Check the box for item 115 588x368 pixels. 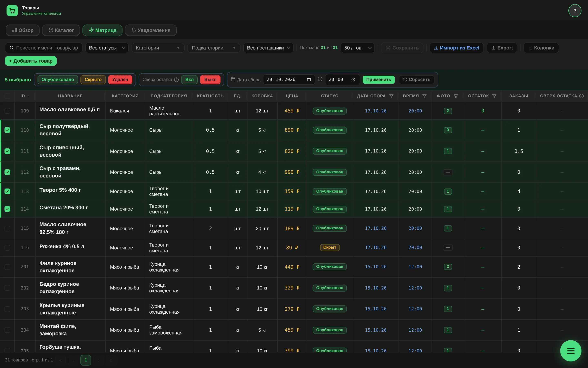pos(7,228)
